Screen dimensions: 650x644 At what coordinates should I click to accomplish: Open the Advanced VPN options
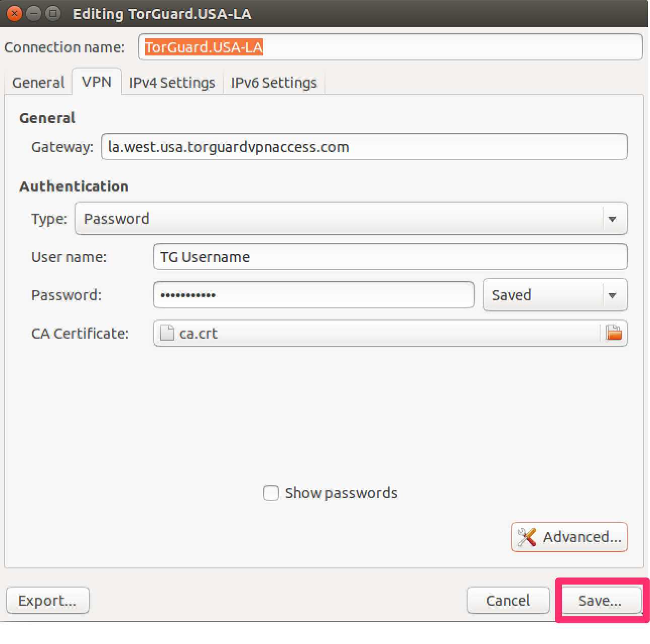click(x=569, y=537)
